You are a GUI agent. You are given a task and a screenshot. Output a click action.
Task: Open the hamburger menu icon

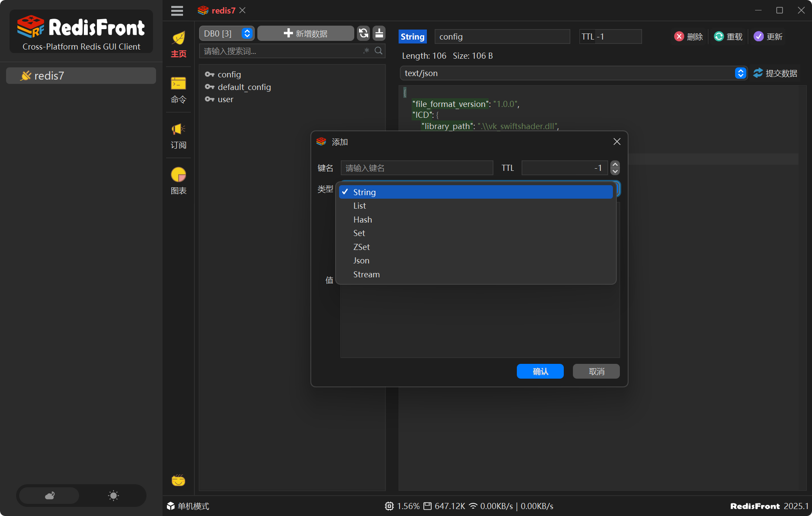coord(177,10)
